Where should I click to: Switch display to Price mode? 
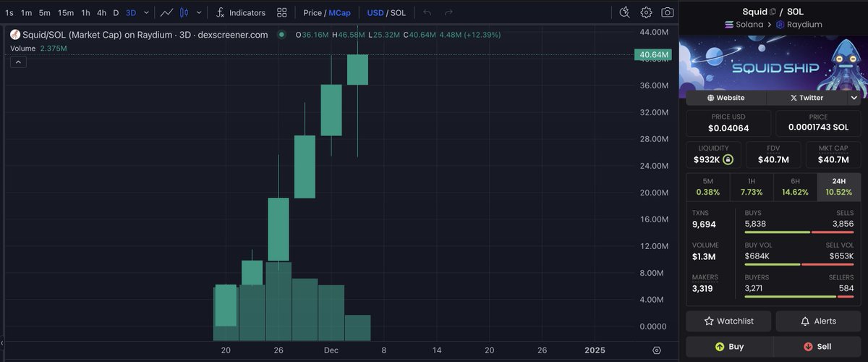click(x=312, y=13)
